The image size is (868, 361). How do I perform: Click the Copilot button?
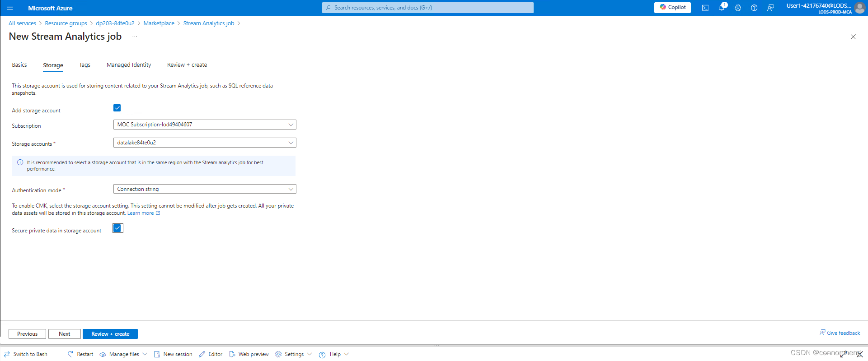(672, 7)
